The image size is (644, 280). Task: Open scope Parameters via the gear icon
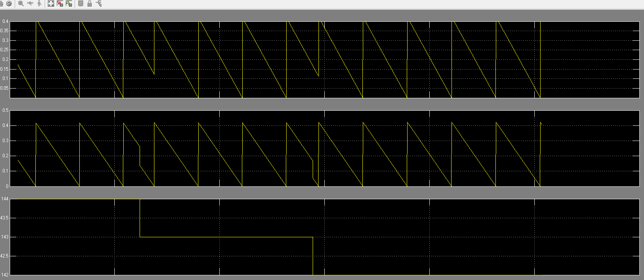pyautogui.click(x=9, y=3)
